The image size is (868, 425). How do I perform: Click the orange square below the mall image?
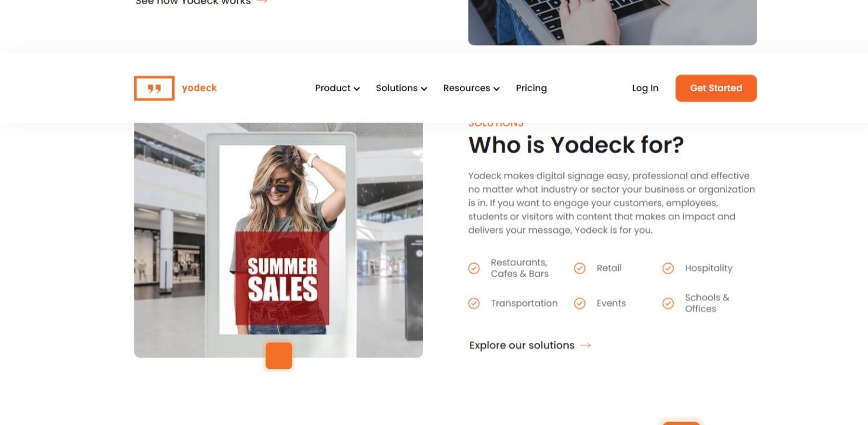click(279, 356)
